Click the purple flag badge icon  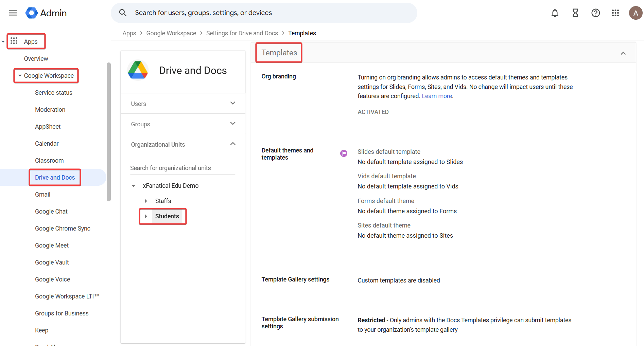[x=344, y=153]
